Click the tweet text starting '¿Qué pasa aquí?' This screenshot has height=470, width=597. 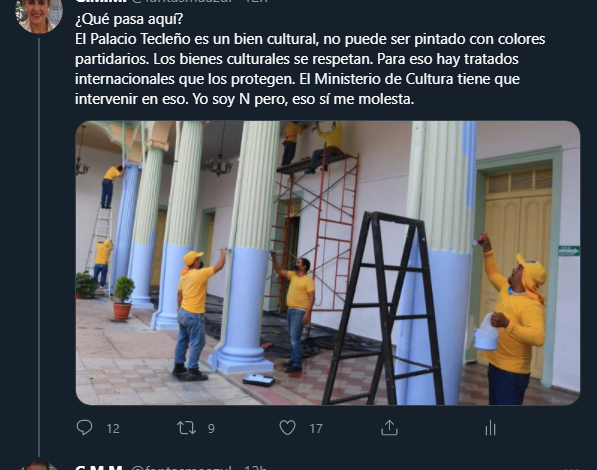pos(310,59)
